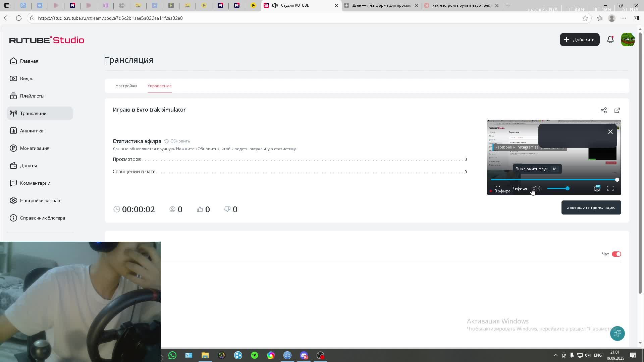Screen dimensions: 644x362
Task: Refresh stream statistics with Обновить
Action: coord(177,141)
